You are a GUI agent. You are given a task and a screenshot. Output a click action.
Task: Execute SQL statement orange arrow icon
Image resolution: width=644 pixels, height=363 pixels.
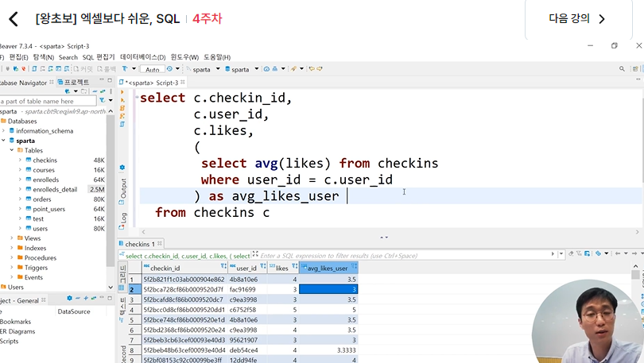(122, 93)
